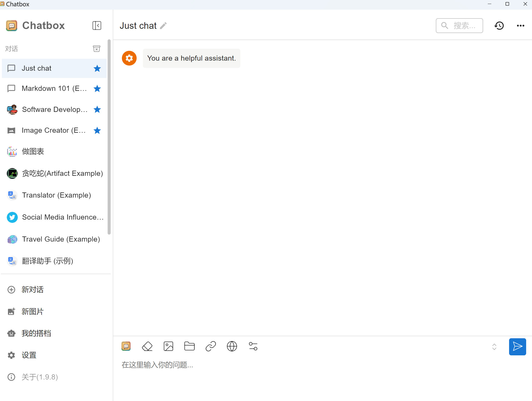Click 新对话 to start new chat
Image resolution: width=532 pixels, height=401 pixels.
pos(33,289)
